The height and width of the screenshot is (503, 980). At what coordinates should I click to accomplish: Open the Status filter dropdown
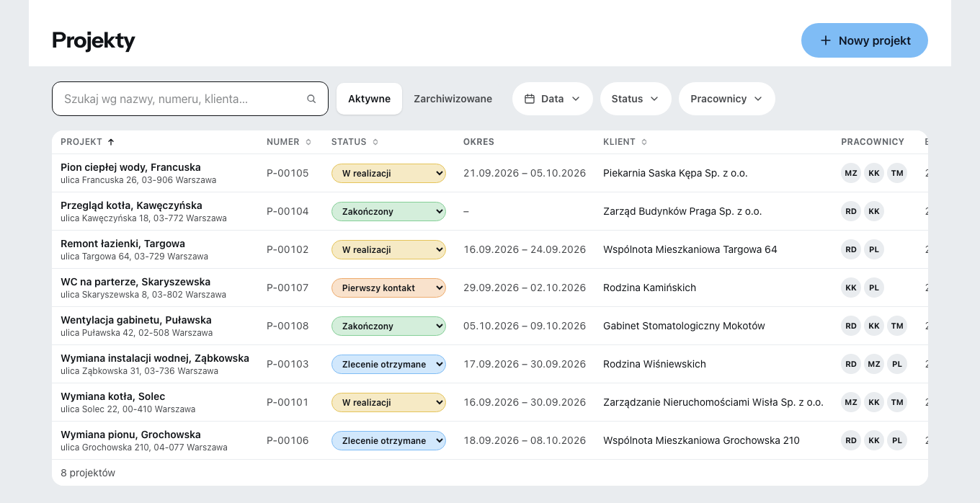pos(636,99)
